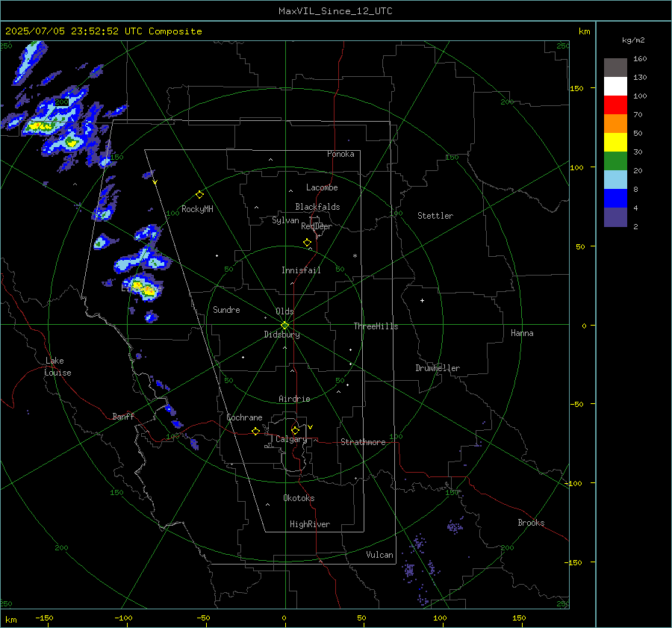Screen dimensions: 672x628
Task: Pick the red 70-100 legend swatch
Action: point(615,105)
